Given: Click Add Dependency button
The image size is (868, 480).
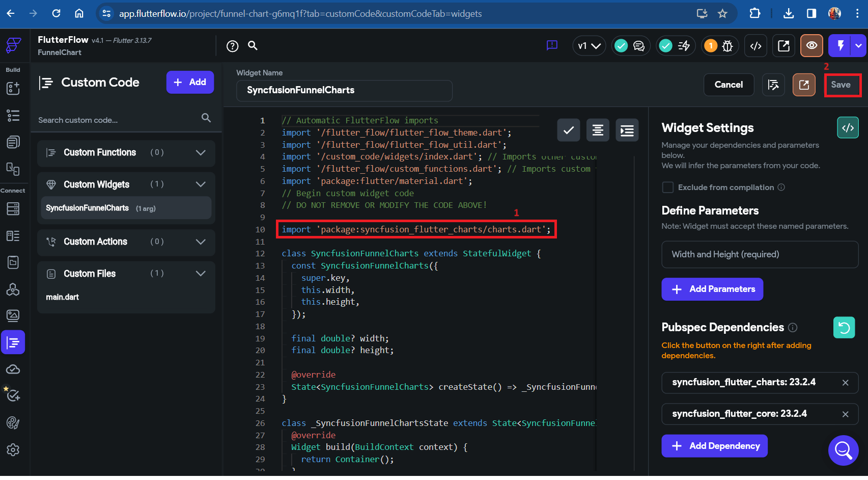Looking at the screenshot, I should tap(714, 446).
